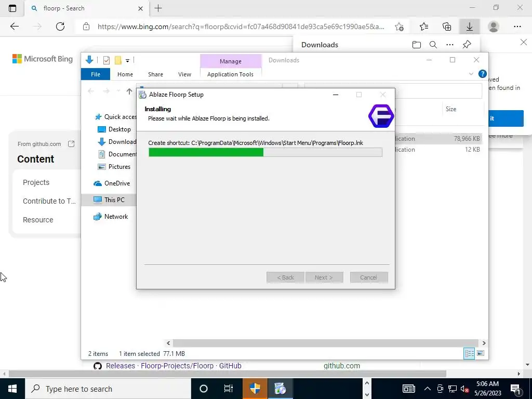Open Edge tab actions menu icon

tap(12, 8)
